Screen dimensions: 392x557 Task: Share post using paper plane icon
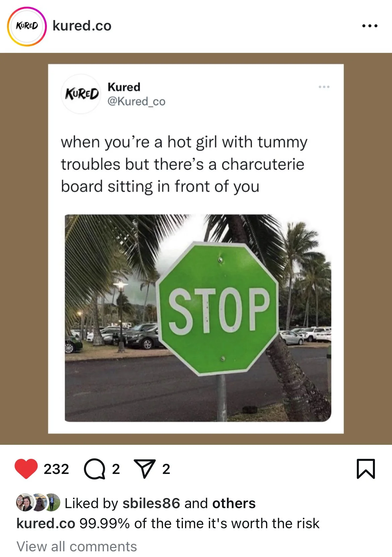pos(145,469)
